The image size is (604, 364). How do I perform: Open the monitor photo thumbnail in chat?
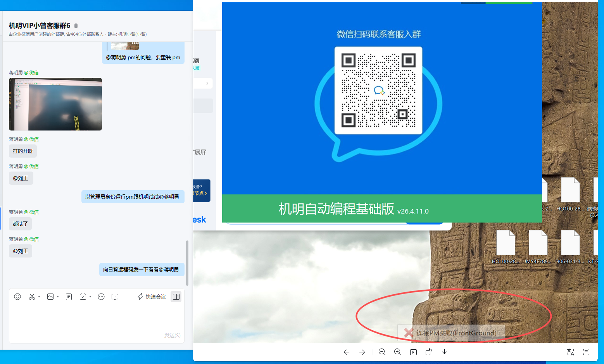click(55, 104)
